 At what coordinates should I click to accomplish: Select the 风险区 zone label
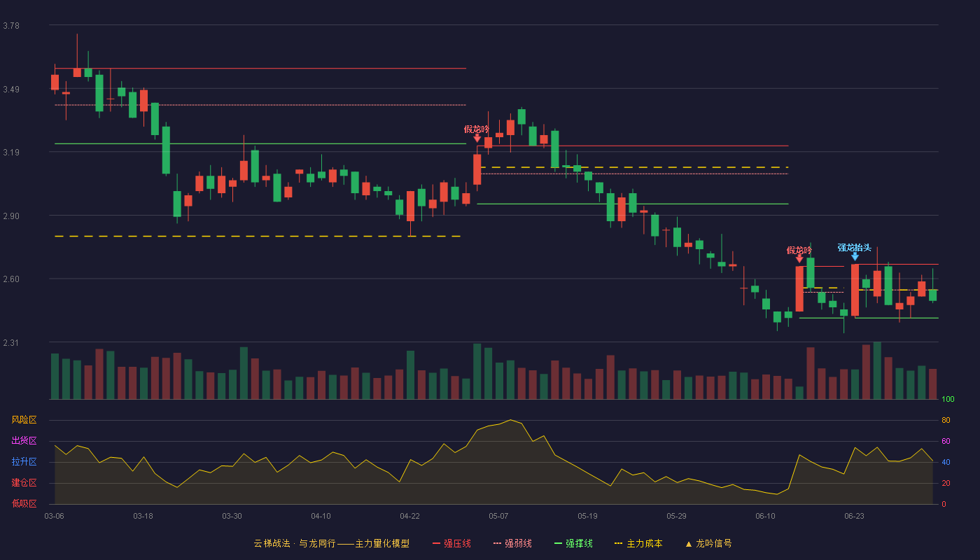(x=24, y=420)
